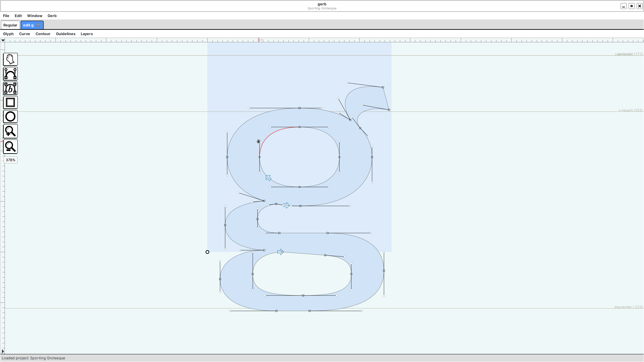
Task: Open the Layers menu
Action: pos(86,34)
